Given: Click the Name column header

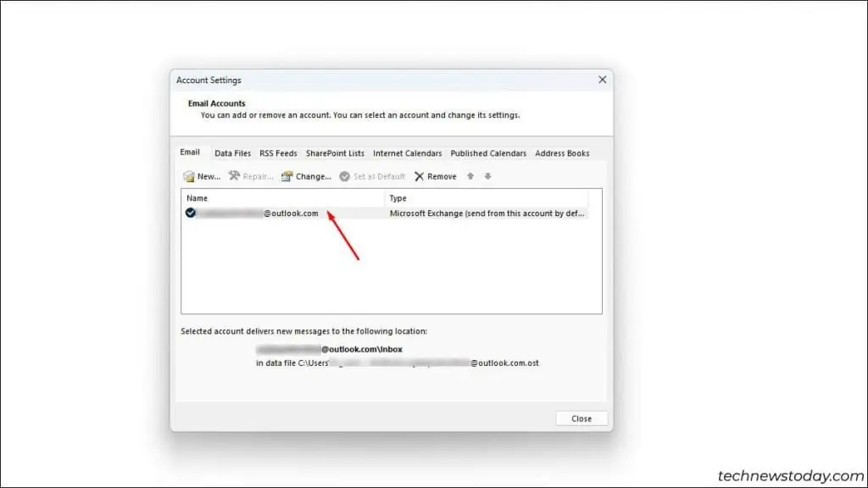Looking at the screenshot, I should 196,197.
